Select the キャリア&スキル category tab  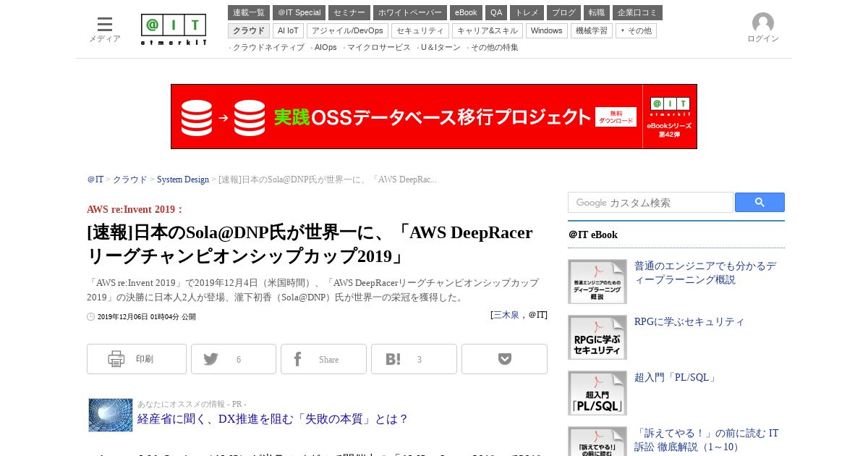pyautogui.click(x=488, y=30)
